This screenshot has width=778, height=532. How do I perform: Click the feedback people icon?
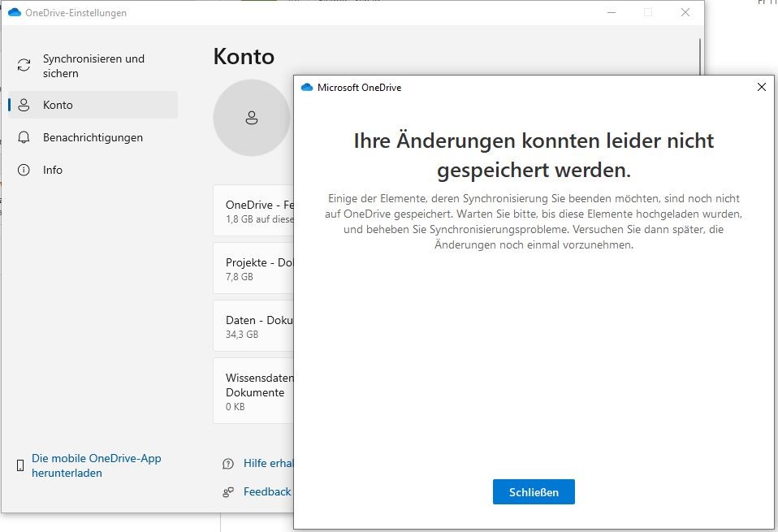[228, 492]
